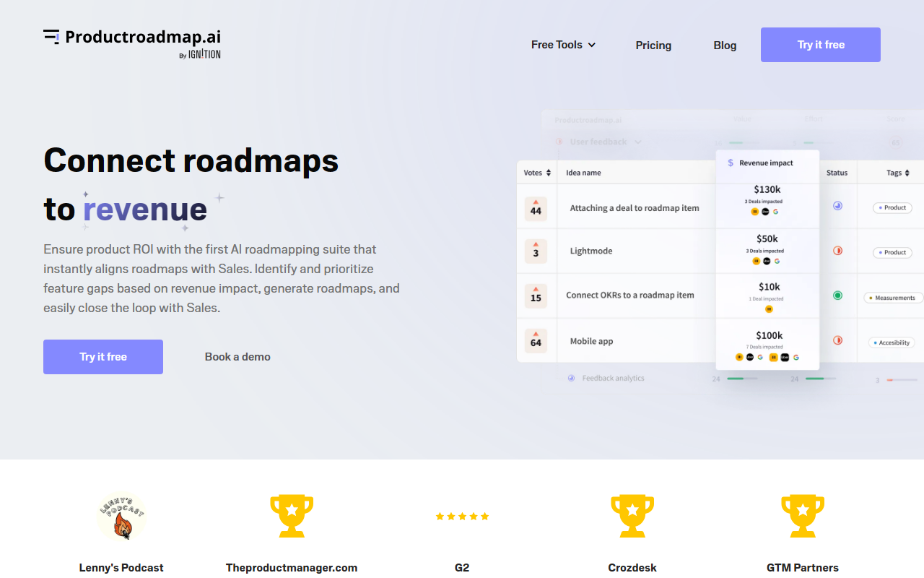Click Try it free below the hero paragraph
Image resolution: width=924 pixels, height=578 pixels.
[x=103, y=357]
